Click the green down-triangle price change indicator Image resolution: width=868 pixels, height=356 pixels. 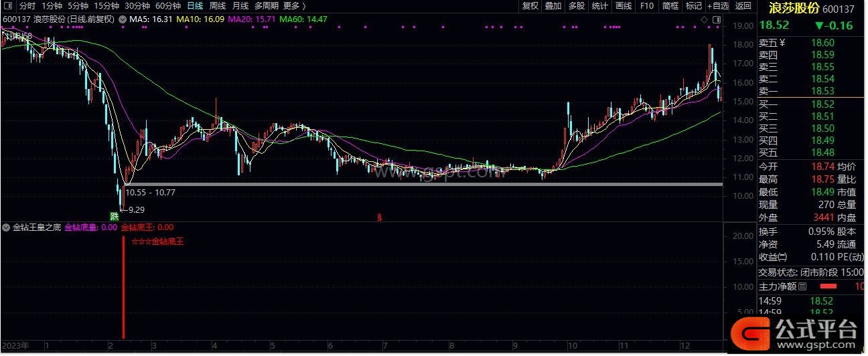819,26
